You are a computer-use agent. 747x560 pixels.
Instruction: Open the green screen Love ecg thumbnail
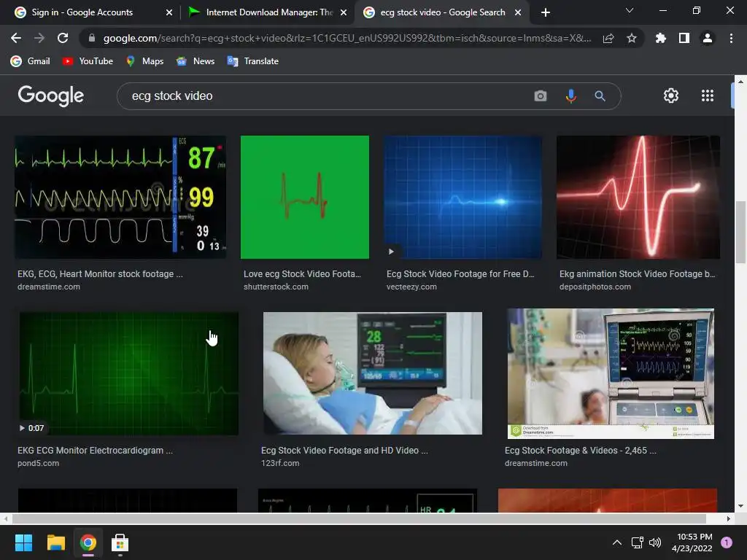(x=305, y=197)
